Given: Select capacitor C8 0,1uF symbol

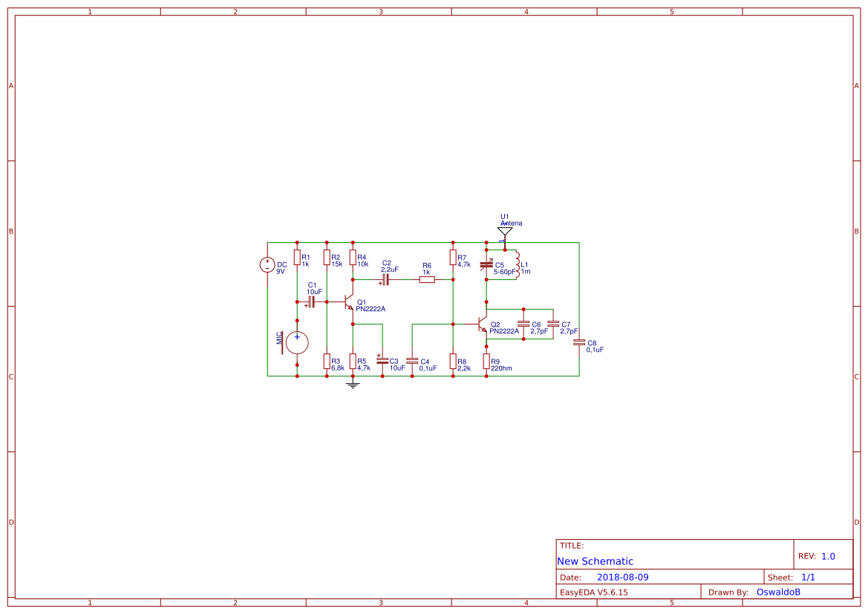Looking at the screenshot, I should coord(579,343).
